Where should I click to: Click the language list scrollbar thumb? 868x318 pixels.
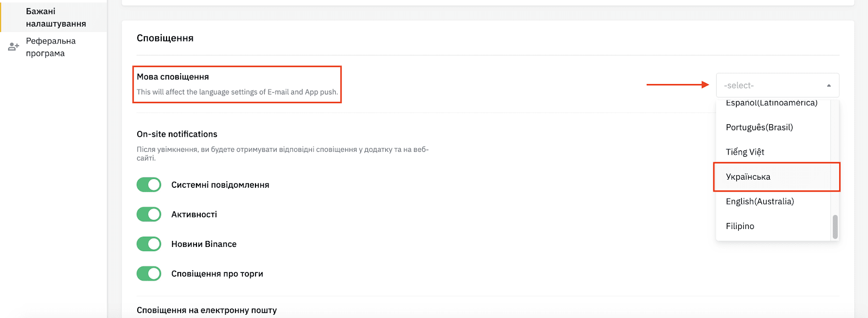tap(835, 227)
